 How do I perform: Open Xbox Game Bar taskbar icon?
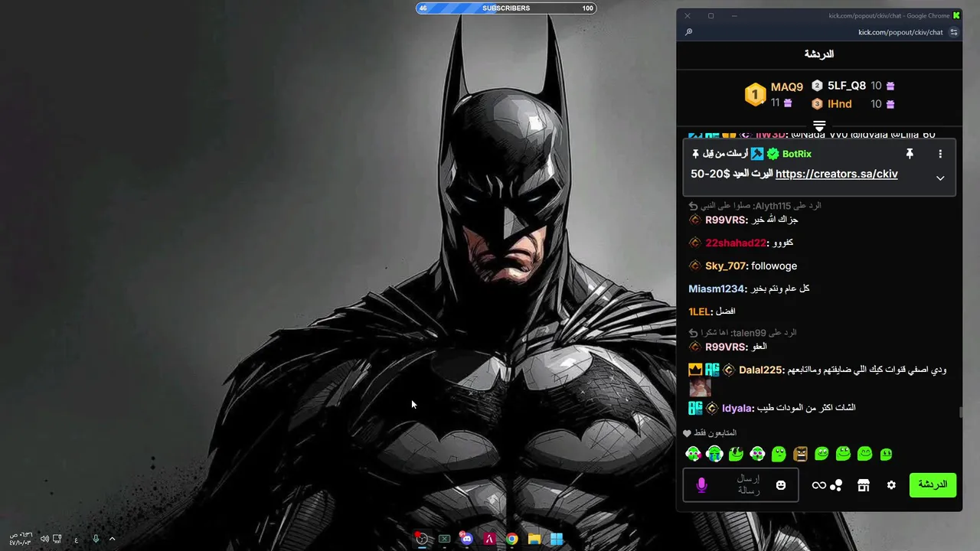pyautogui.click(x=444, y=539)
